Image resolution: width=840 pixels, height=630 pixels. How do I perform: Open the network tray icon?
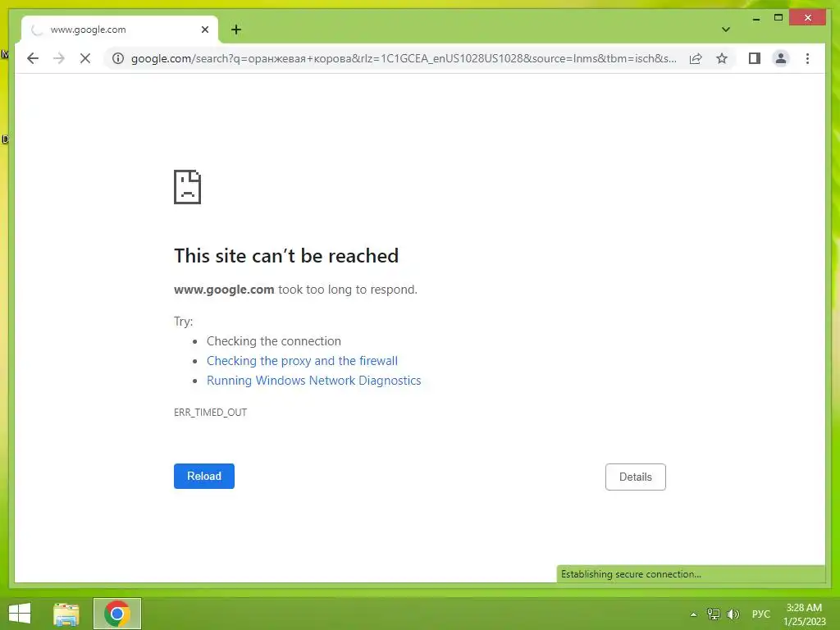tap(714, 614)
